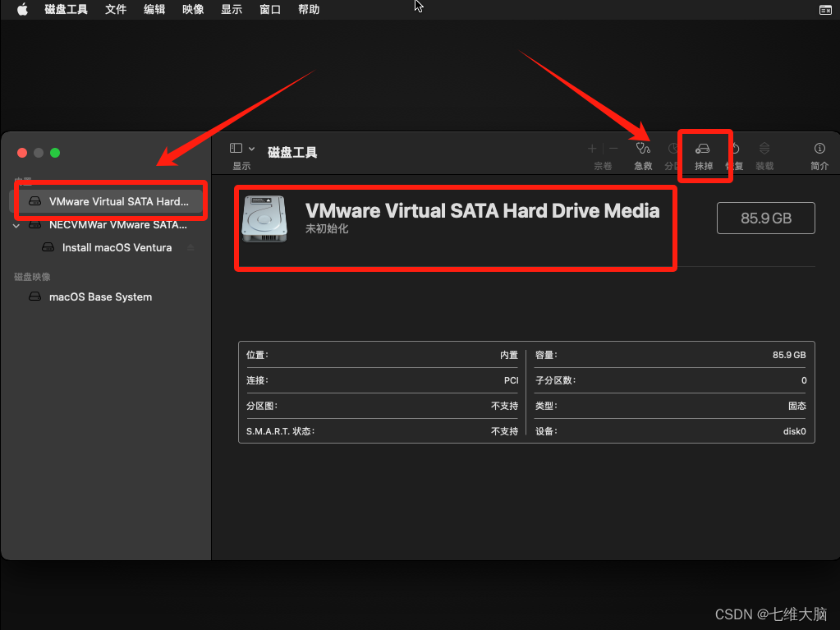Open the 显示 menu in menu bar

[232, 10]
